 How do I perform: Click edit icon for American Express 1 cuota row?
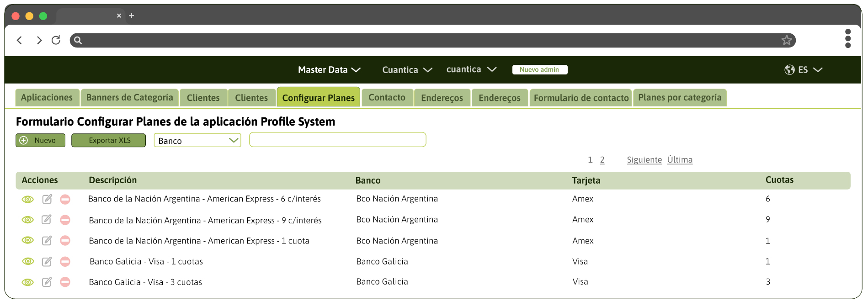tap(47, 241)
